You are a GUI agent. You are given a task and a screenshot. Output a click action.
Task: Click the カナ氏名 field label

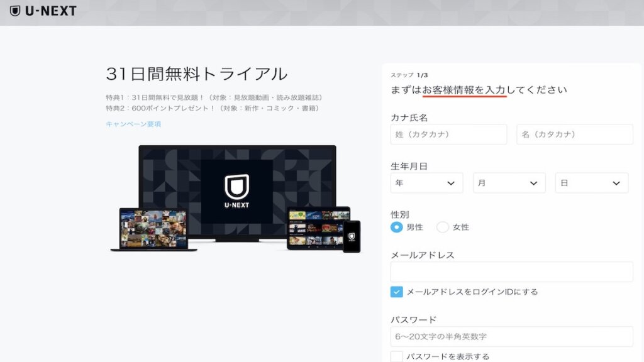click(x=409, y=118)
